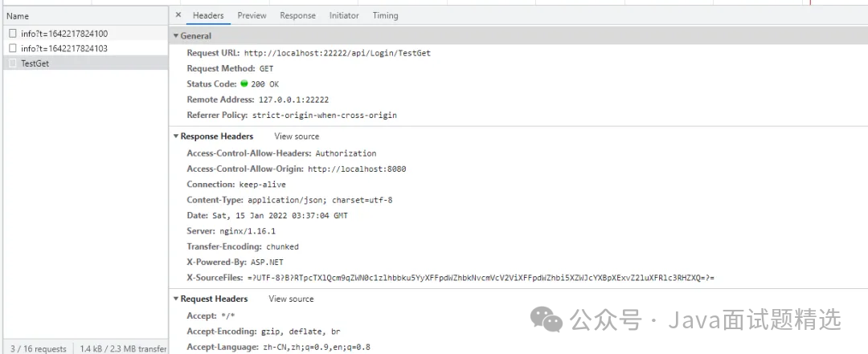
Task: Switch to the Preview tab
Action: (x=252, y=15)
